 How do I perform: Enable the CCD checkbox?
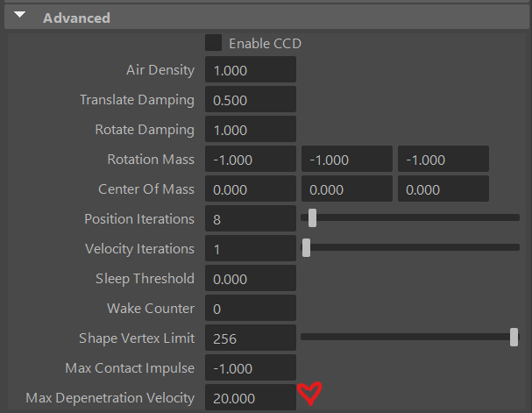coord(213,42)
